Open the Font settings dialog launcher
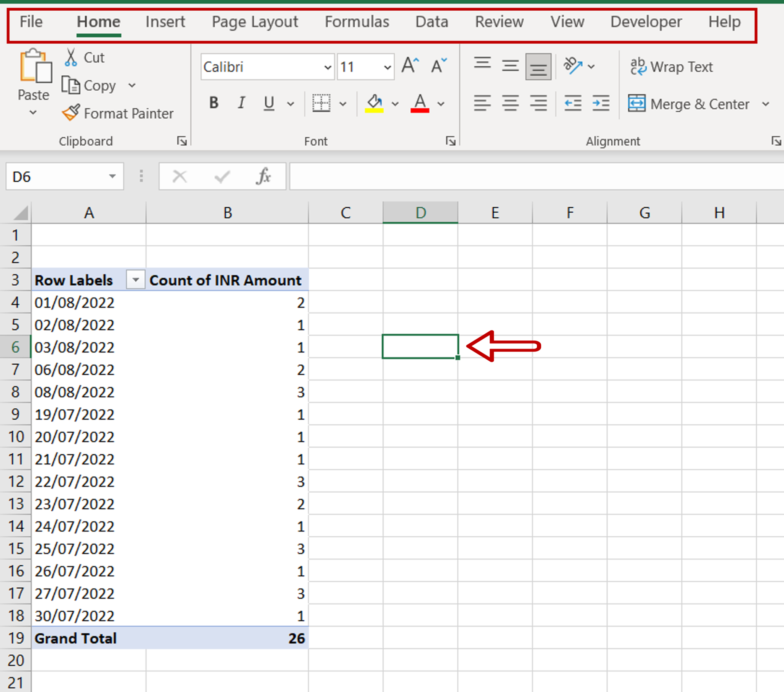This screenshot has width=784, height=692. point(451,141)
